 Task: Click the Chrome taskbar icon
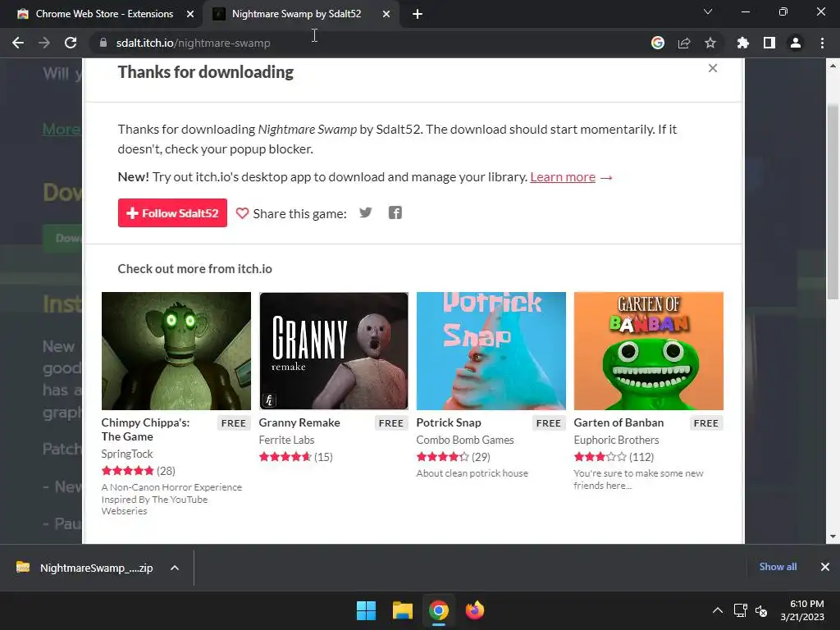pyautogui.click(x=439, y=610)
